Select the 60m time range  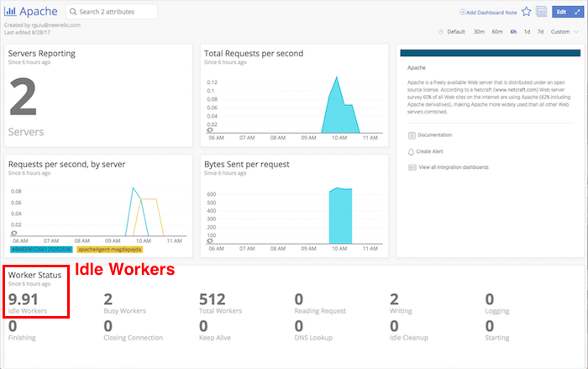(x=497, y=32)
